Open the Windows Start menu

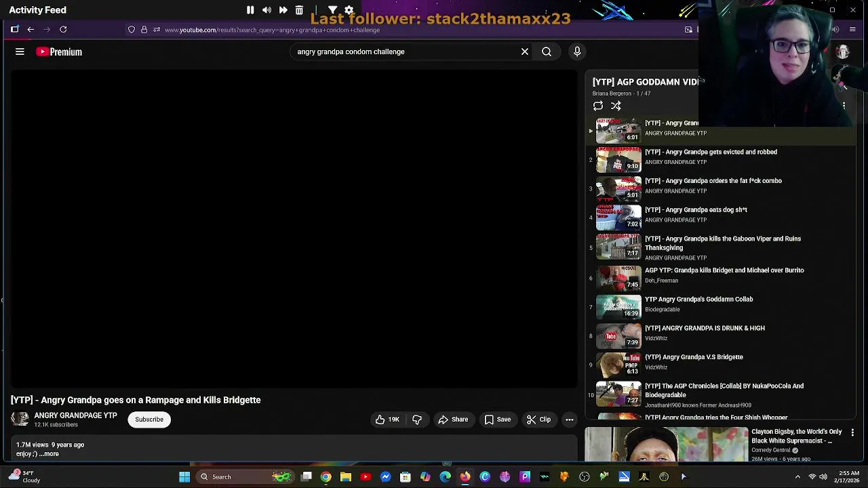coord(184,476)
